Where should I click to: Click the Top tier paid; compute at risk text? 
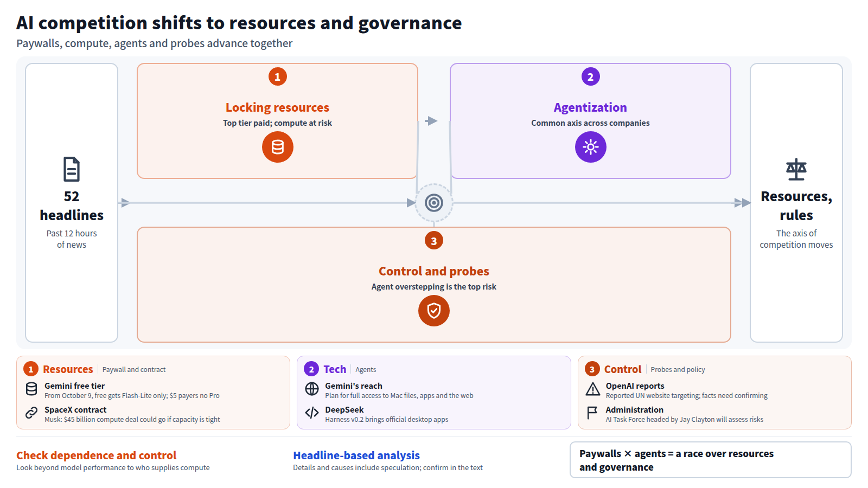pos(278,123)
